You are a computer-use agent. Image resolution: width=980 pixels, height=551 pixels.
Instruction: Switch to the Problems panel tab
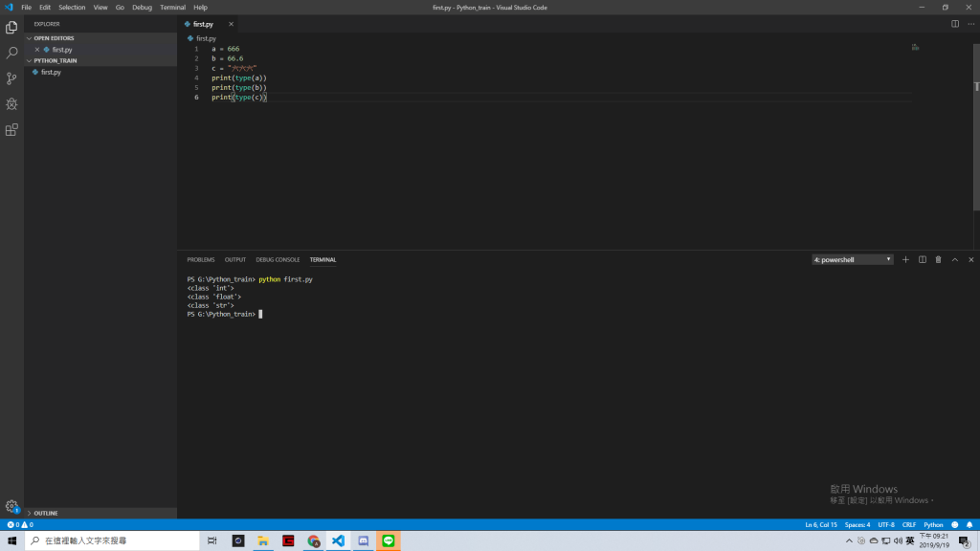(x=201, y=260)
